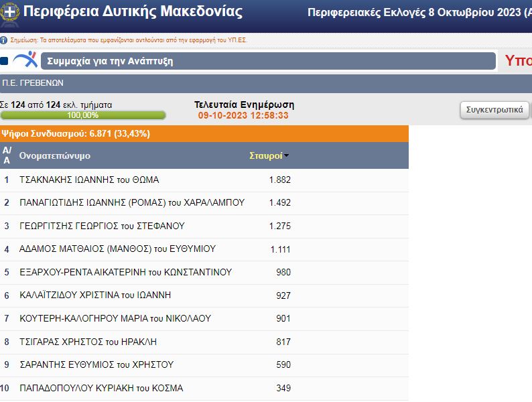Viewport: 532px width, 402px height.
Task: Select row ΕΞΑΡΧΟΥ-ΡΕΝΤΑ ΑΙΚΑΤΕΡΙΝΗ του ΚΩΝΣΤΑΝΤΙΝΟΥ
Action: [204, 273]
